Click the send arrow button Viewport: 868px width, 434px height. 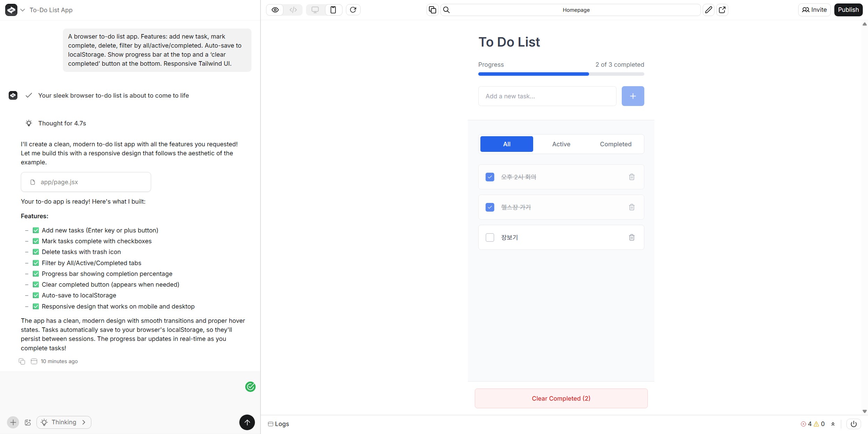[x=247, y=422]
